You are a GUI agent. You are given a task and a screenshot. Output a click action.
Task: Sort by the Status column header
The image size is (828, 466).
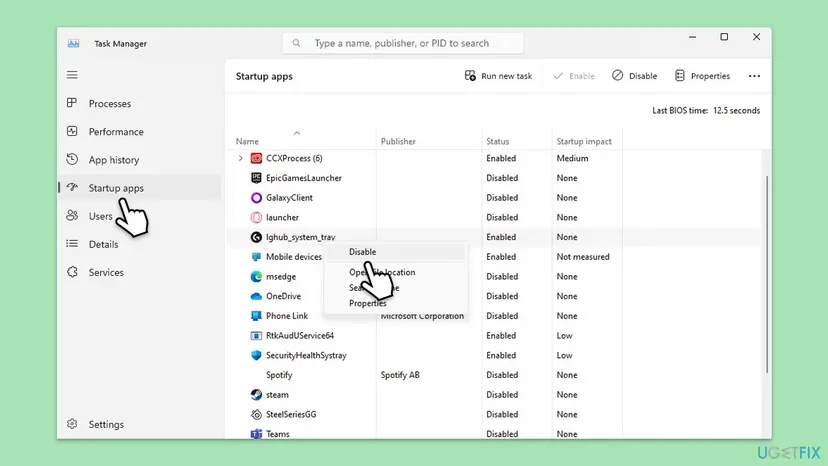497,141
